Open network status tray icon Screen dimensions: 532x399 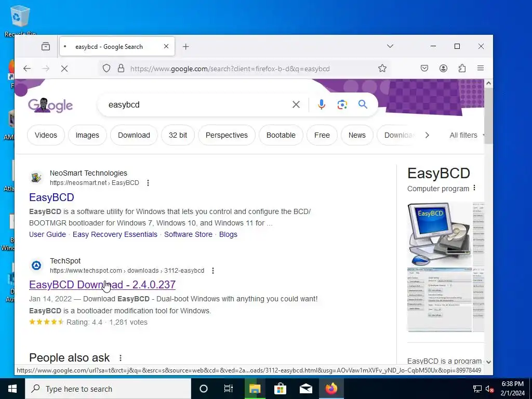(x=477, y=389)
